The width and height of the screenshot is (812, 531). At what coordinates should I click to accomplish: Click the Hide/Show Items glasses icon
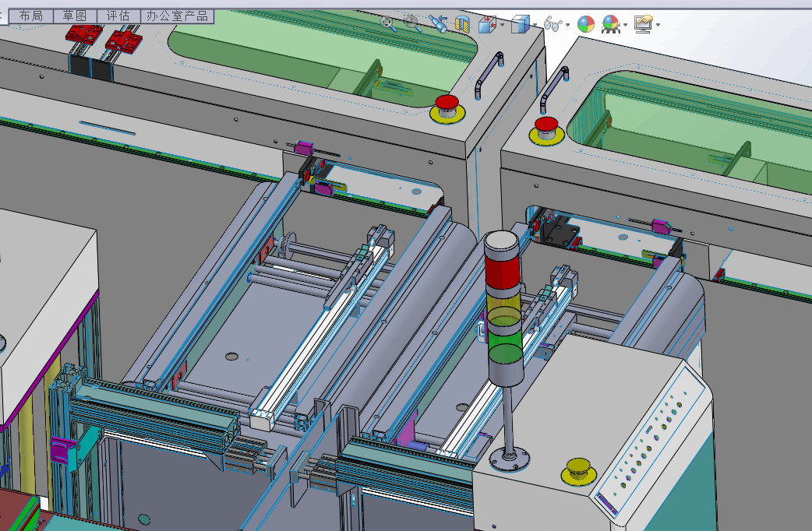point(553,24)
